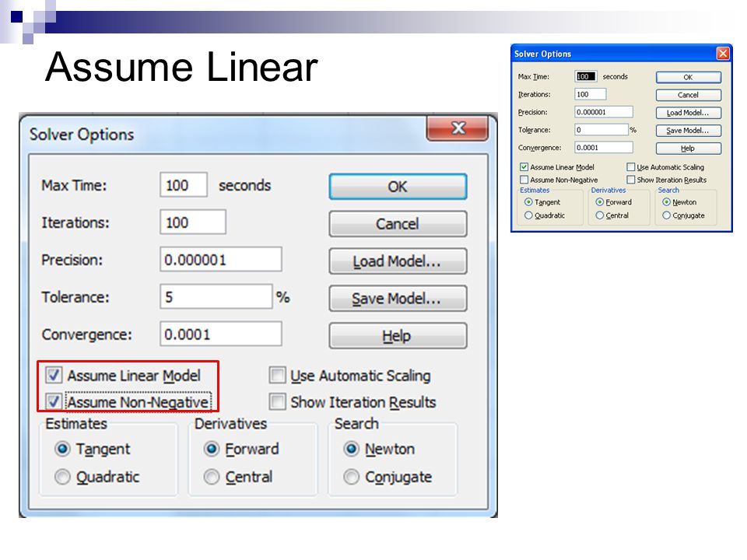Open Help in the large Solver Options dialog
This screenshot has width=747, height=560.
pos(398,336)
